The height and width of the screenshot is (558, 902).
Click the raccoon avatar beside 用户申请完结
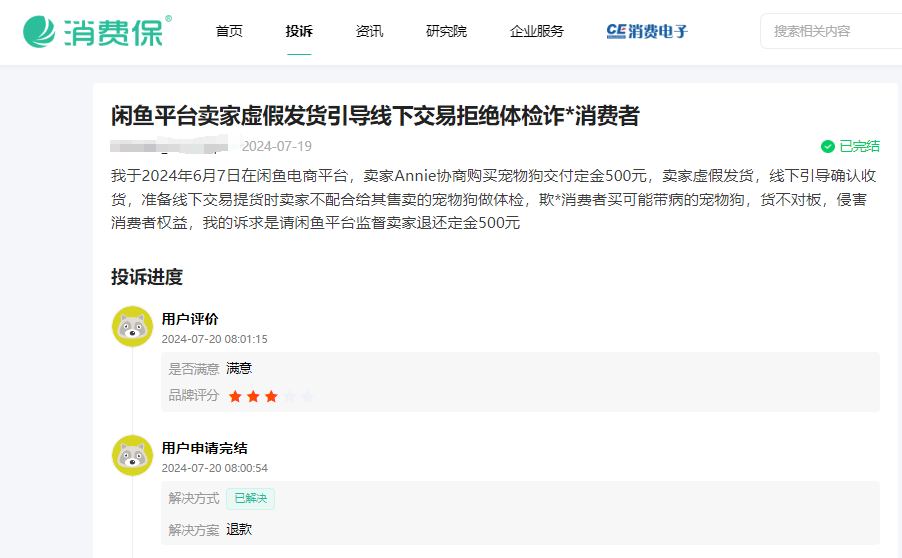132,455
